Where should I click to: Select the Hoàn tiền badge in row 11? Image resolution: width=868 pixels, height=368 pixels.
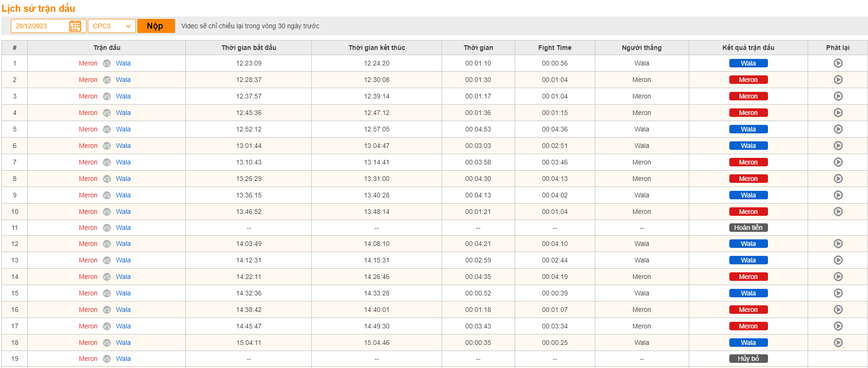(x=748, y=228)
